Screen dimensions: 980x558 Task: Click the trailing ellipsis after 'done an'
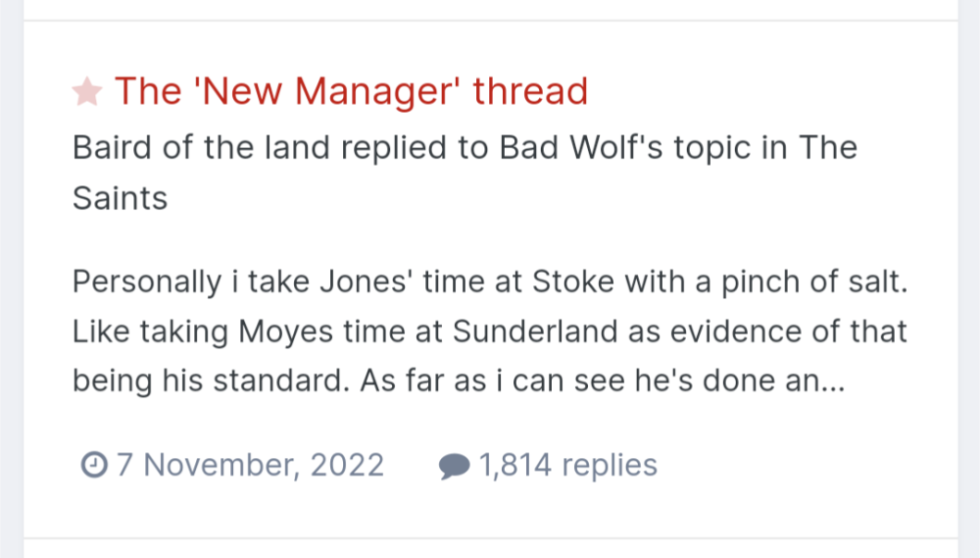pos(830,381)
